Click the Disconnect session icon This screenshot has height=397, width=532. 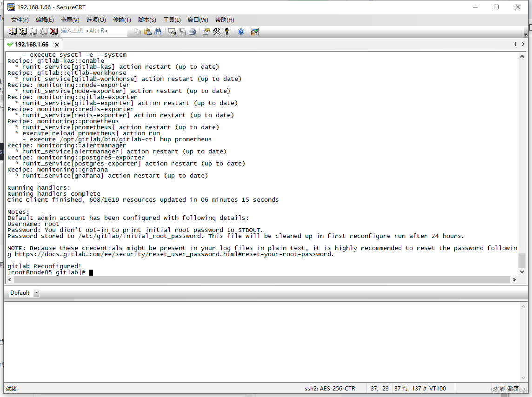[54, 31]
